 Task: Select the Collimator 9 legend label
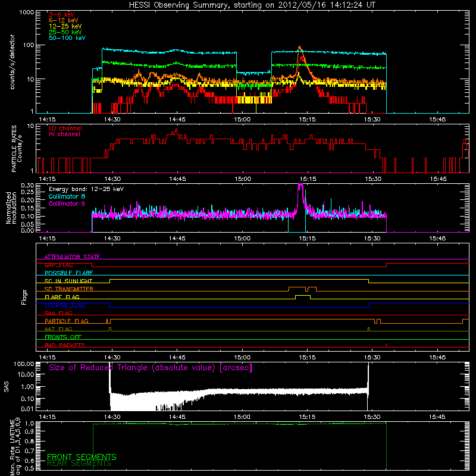(x=67, y=203)
